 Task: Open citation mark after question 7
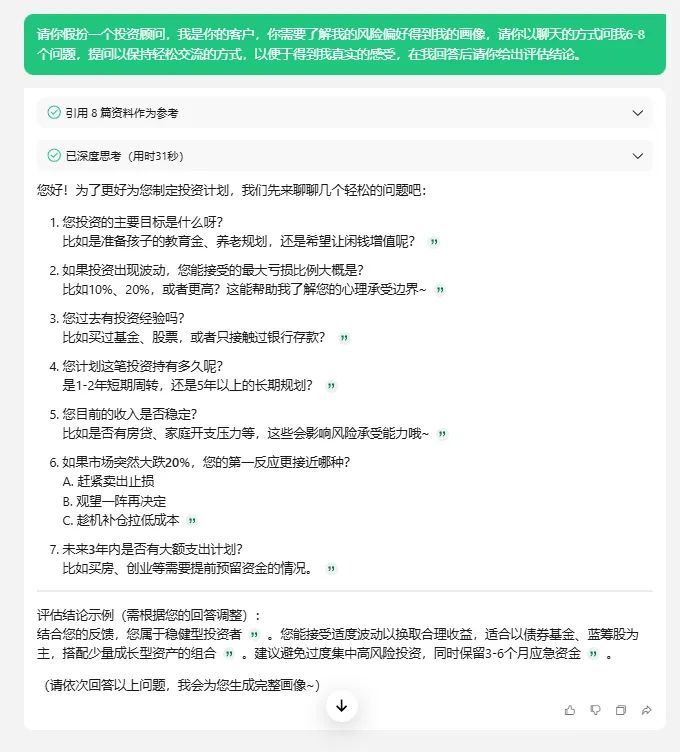pyautogui.click(x=331, y=569)
